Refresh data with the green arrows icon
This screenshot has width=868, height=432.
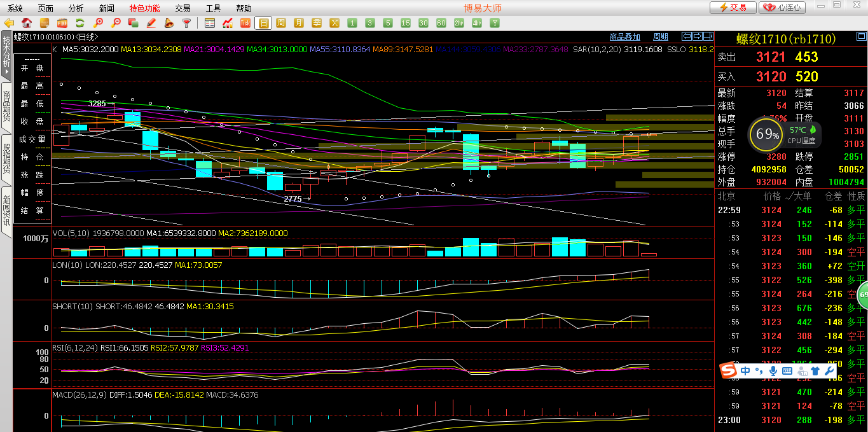click(80, 23)
